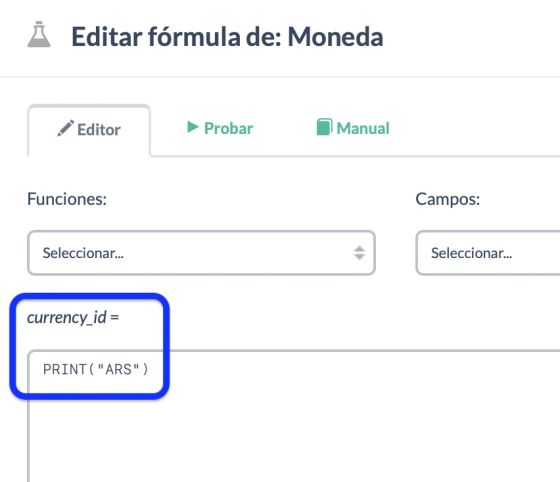
Task: Click inside the PRINT("ARS") formula text
Action: [95, 370]
